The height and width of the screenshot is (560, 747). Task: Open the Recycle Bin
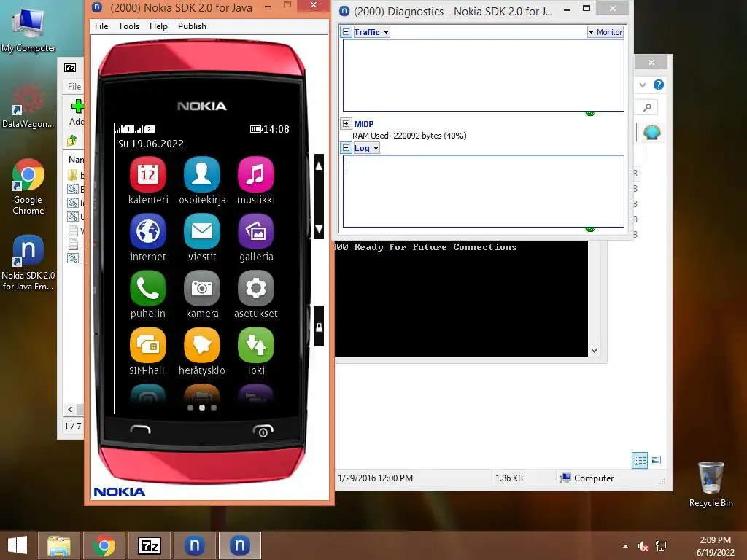coord(711,484)
